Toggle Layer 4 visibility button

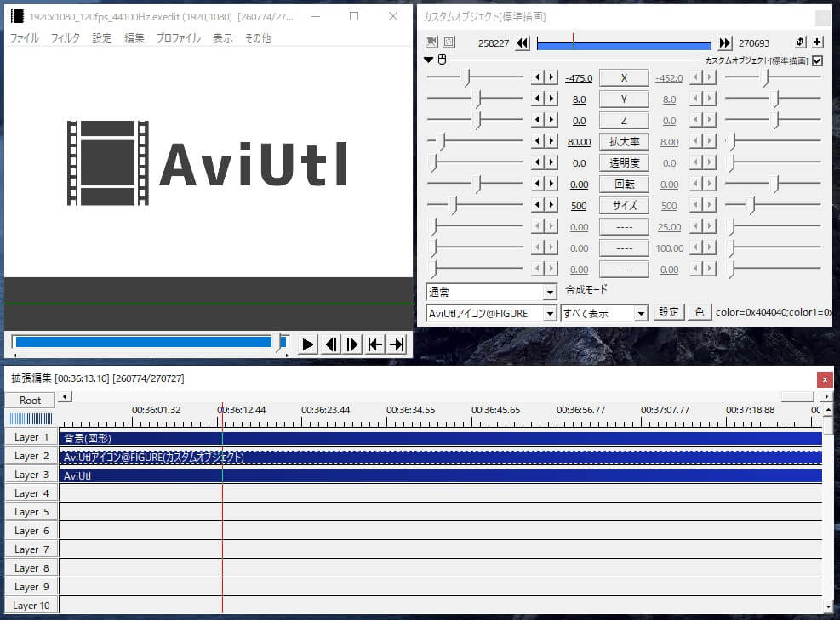click(31, 493)
